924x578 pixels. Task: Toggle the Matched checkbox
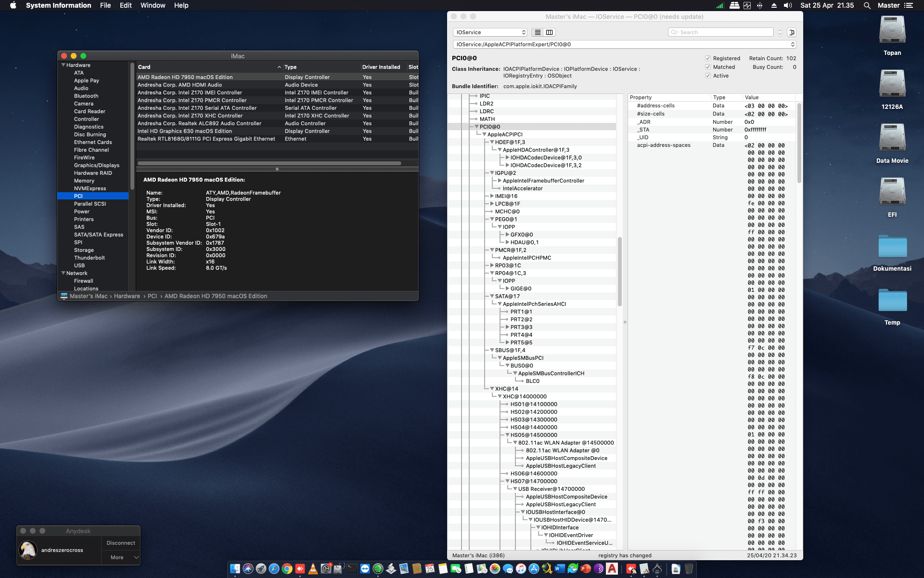(x=708, y=67)
